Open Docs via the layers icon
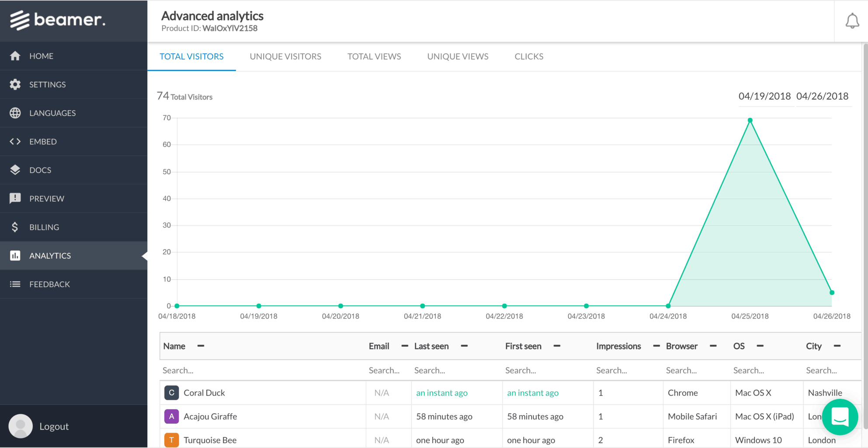This screenshot has height=448, width=868. 15,170
